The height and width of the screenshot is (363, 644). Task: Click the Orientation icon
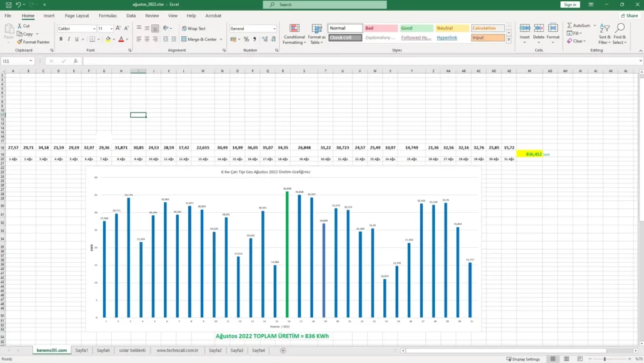166,28
